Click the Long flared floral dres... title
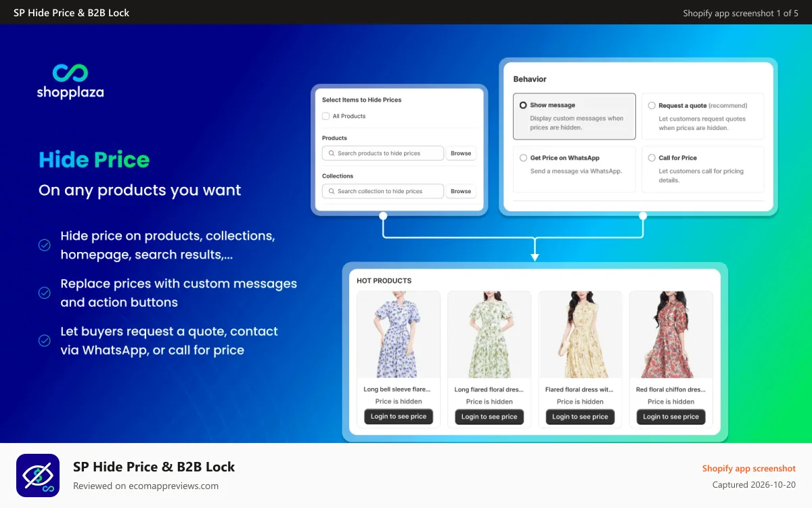812x508 pixels. [x=489, y=389]
